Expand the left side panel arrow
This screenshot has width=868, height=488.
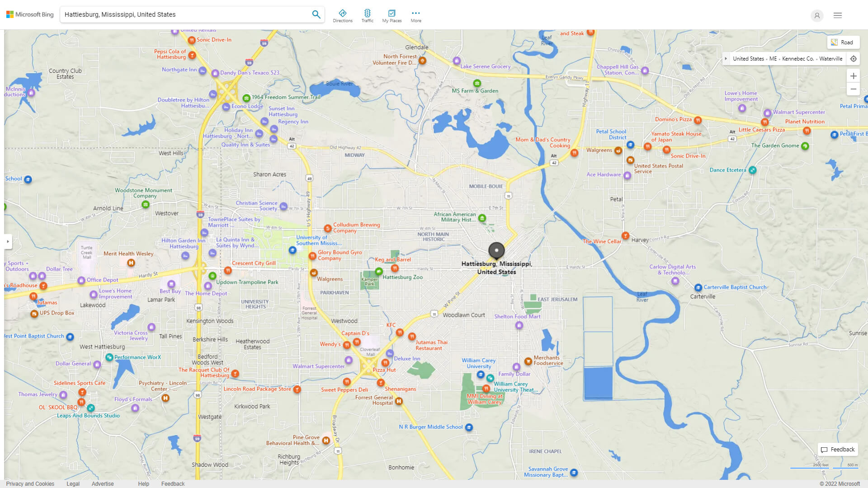tap(8, 242)
